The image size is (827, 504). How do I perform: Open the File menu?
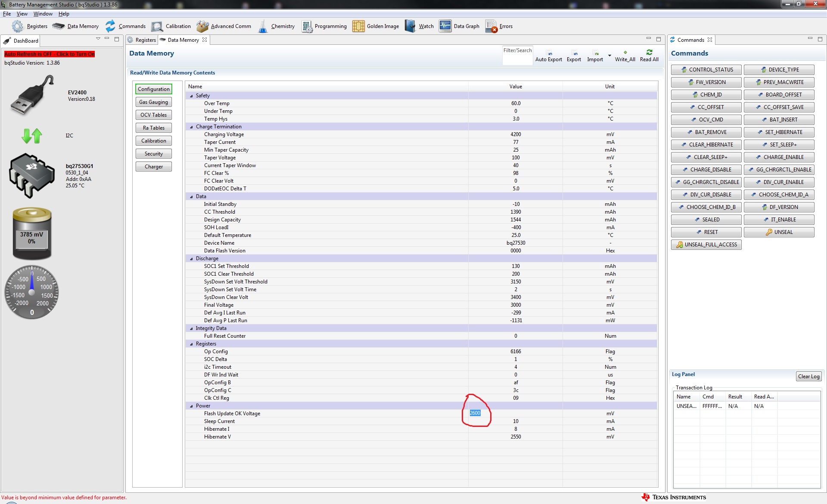click(7, 14)
